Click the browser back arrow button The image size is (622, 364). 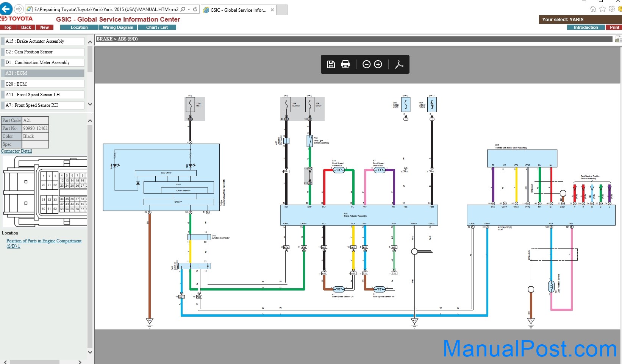[6, 9]
